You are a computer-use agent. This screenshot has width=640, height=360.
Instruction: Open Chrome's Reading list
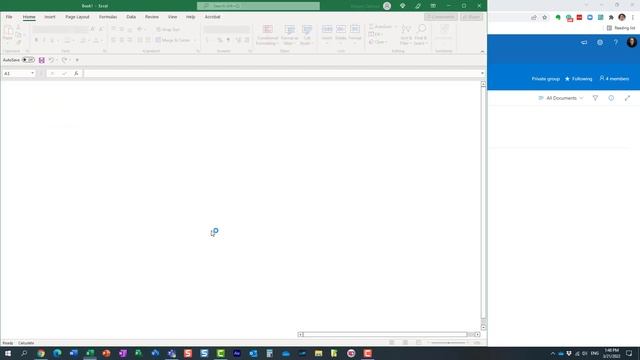pyautogui.click(x=621, y=28)
